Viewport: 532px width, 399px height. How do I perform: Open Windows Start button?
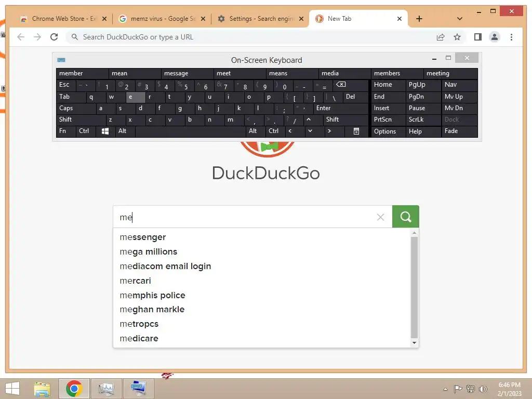[12, 389]
